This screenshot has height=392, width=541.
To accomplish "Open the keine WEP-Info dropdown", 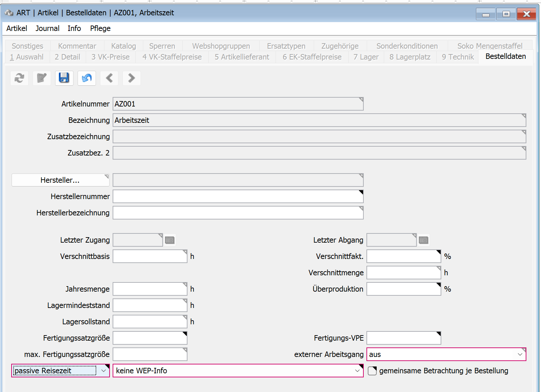I will (x=357, y=371).
